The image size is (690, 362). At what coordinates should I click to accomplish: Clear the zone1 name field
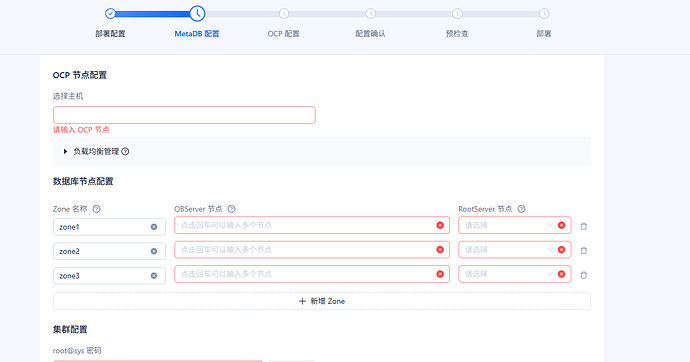tap(154, 227)
